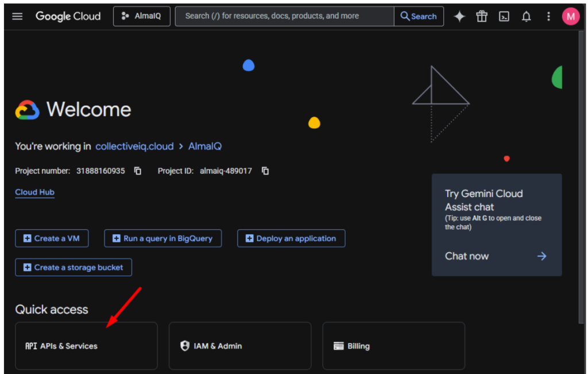Click the Google Cloud logo
Image resolution: width=588 pixels, height=374 pixels.
(68, 16)
